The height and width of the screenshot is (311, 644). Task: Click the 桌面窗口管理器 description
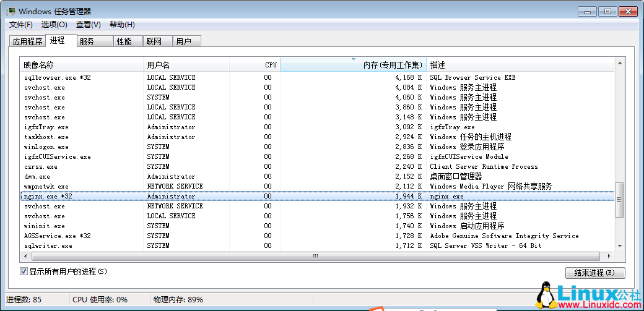point(456,176)
